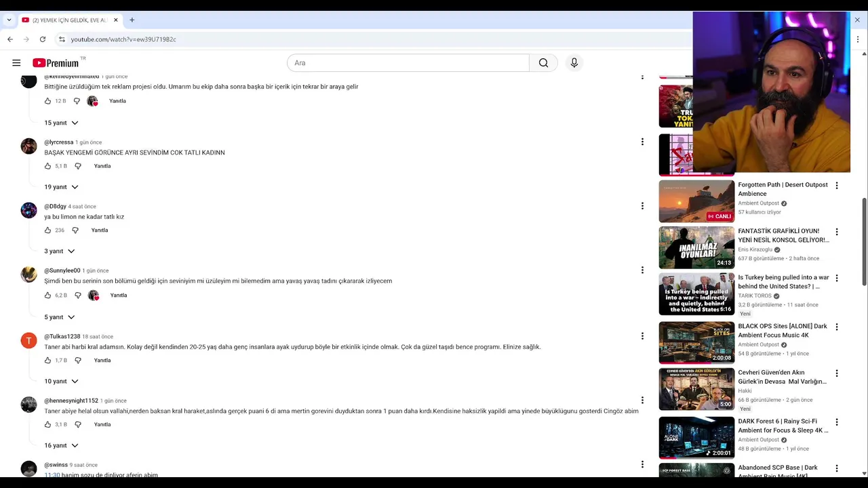
Task: Reload the page with refresh icon
Action: (42, 39)
